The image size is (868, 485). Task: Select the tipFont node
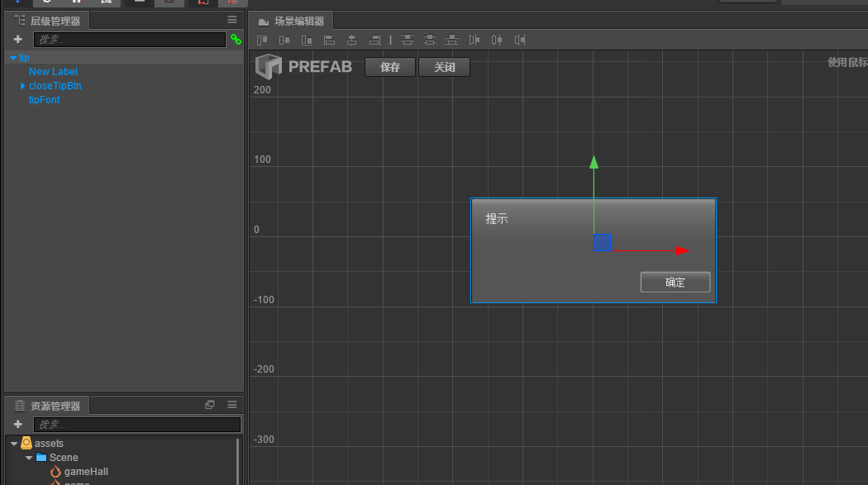45,99
